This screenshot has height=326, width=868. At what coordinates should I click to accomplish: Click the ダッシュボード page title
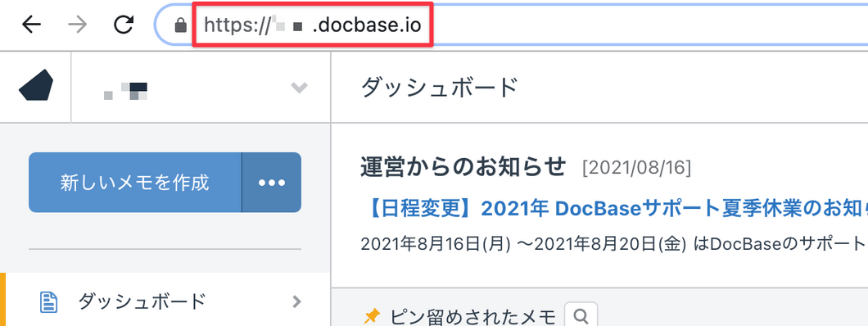click(x=440, y=88)
